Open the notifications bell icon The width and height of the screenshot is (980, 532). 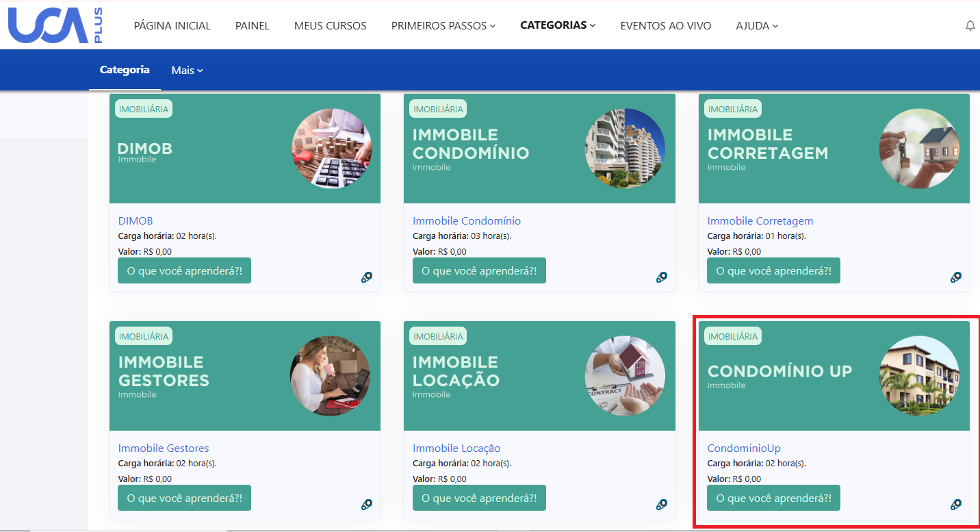pos(970,25)
